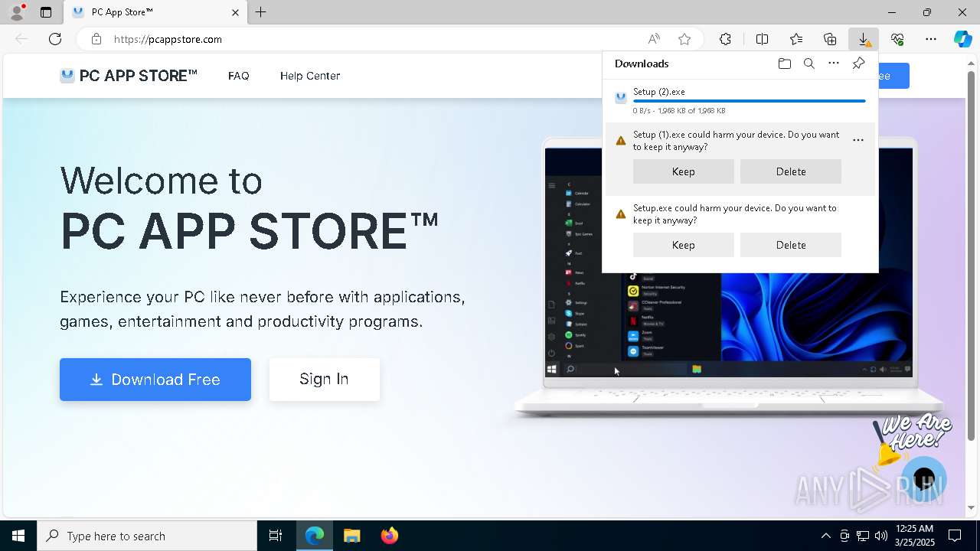Viewport: 980px width, 551px height.
Task: Search downloads with magnifier icon
Action: coord(808,64)
